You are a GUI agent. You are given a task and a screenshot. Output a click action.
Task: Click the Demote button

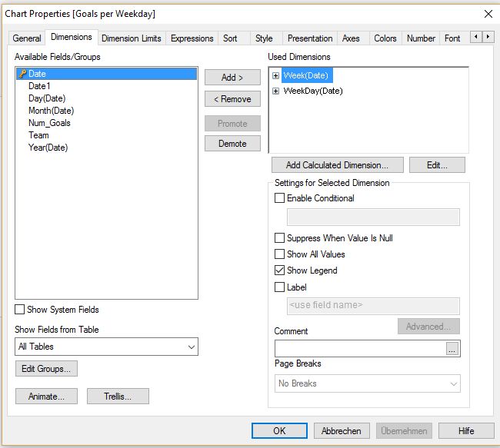(232, 144)
